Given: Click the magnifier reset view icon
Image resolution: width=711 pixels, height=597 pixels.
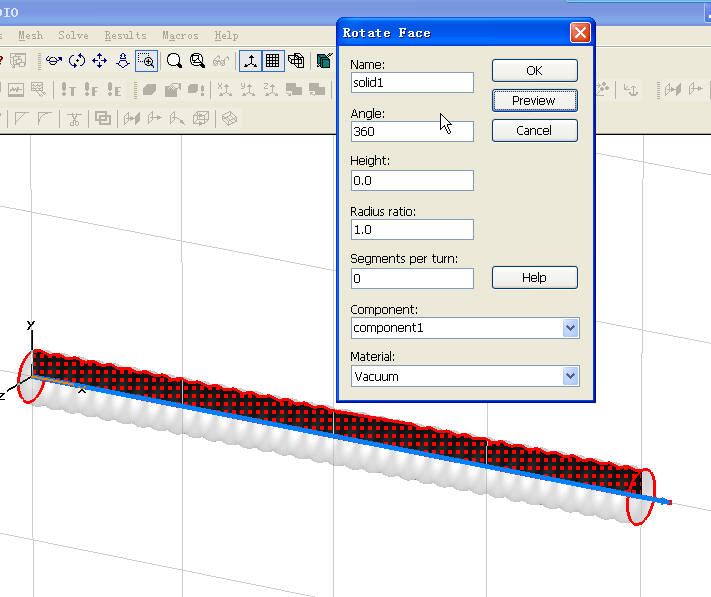Looking at the screenshot, I should [197, 61].
